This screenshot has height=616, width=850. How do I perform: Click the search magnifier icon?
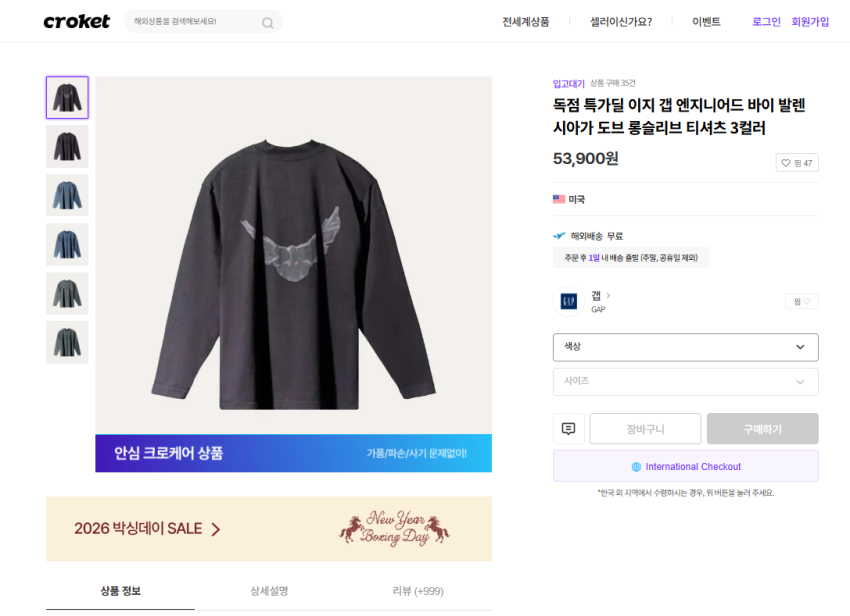tap(268, 22)
